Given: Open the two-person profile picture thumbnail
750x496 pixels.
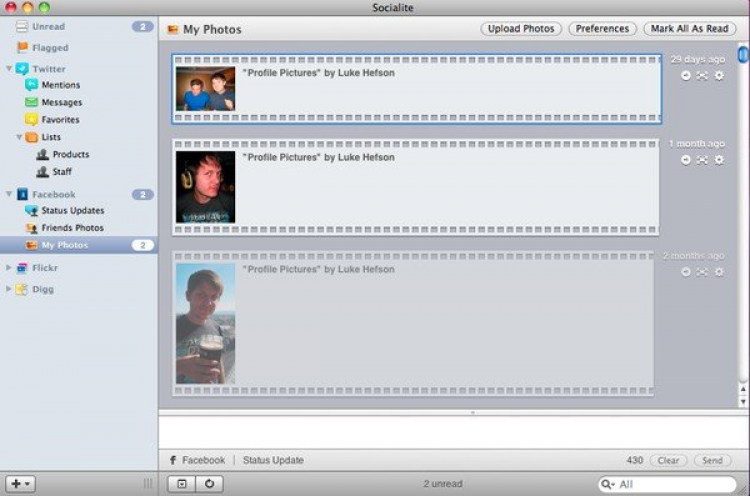Looking at the screenshot, I should (x=205, y=88).
